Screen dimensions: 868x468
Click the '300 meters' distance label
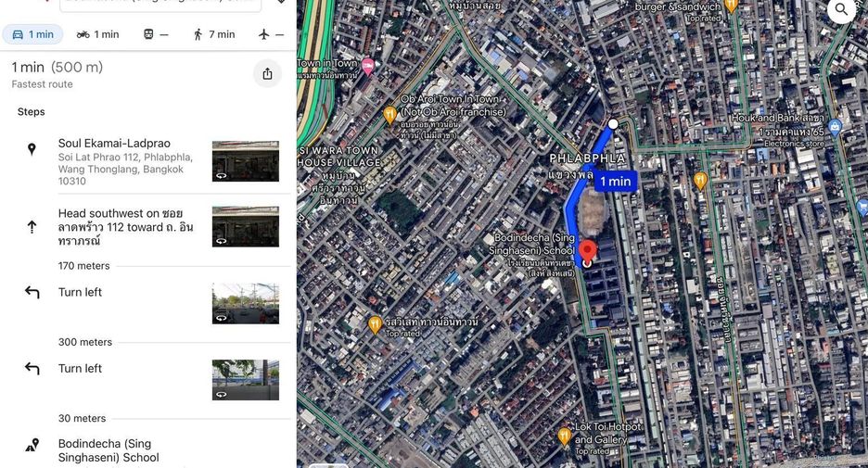(85, 342)
